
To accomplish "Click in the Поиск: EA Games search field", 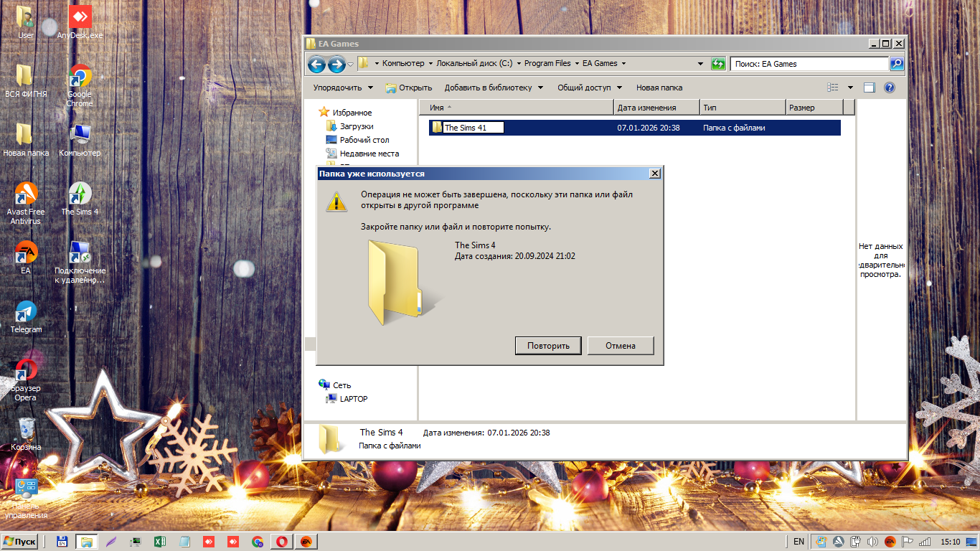I will click(x=809, y=64).
